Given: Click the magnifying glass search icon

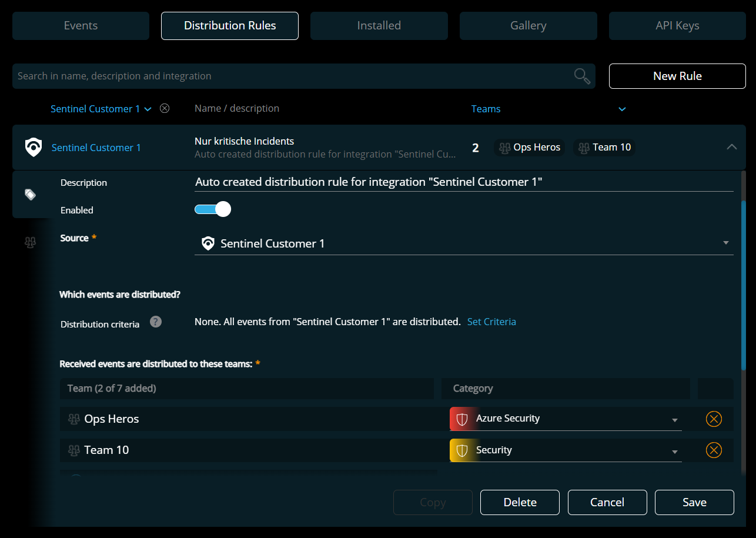Looking at the screenshot, I should (x=582, y=76).
